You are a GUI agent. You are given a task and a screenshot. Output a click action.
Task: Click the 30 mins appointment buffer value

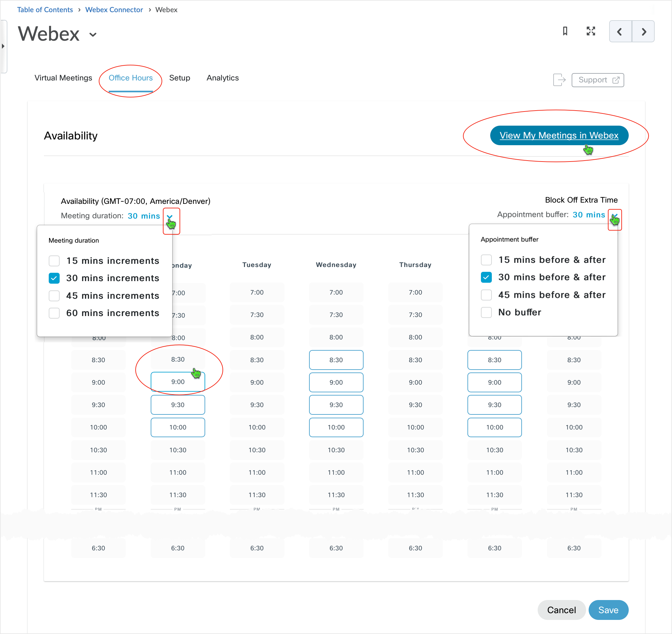point(589,215)
